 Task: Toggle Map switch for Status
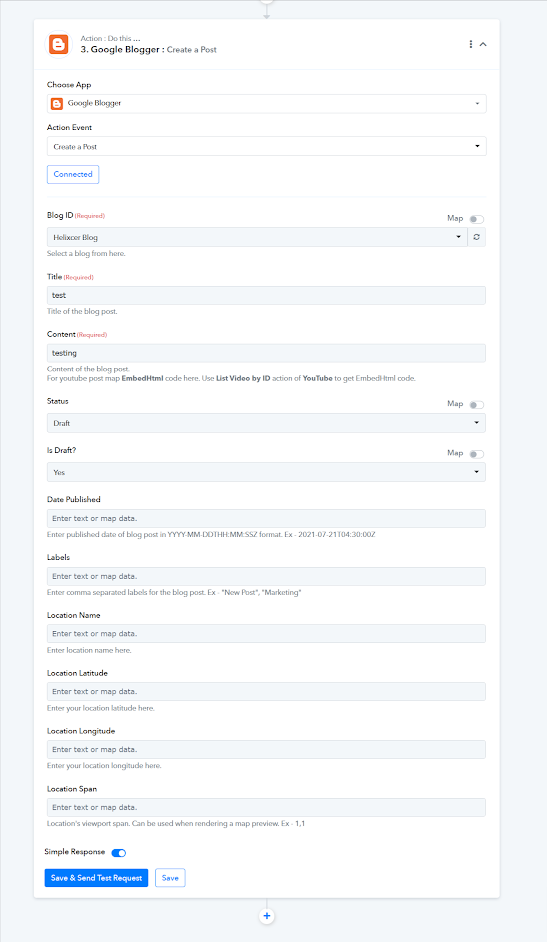477,405
